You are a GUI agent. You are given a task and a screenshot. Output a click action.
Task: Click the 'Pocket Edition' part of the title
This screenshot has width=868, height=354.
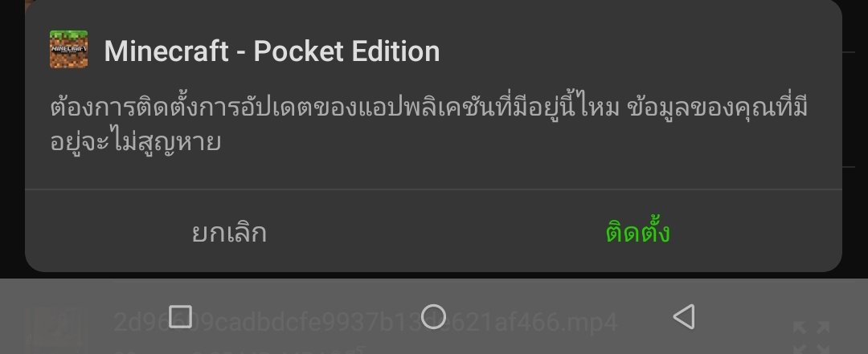[x=346, y=51]
